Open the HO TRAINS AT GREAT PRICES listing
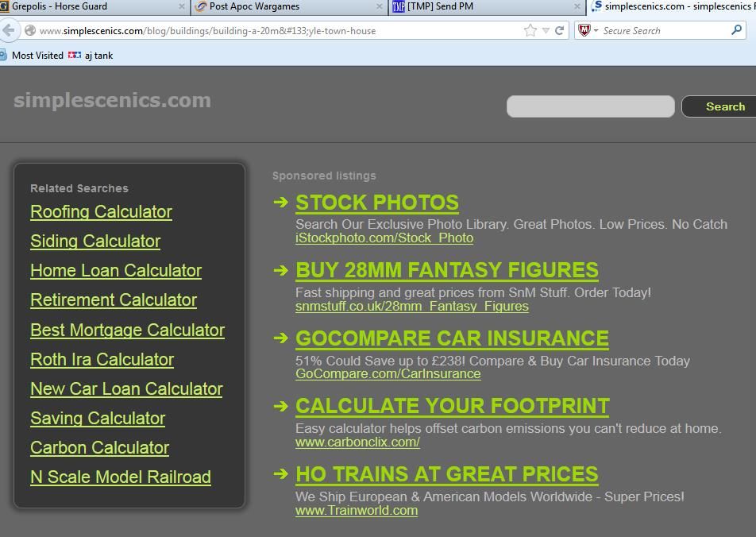 click(446, 474)
